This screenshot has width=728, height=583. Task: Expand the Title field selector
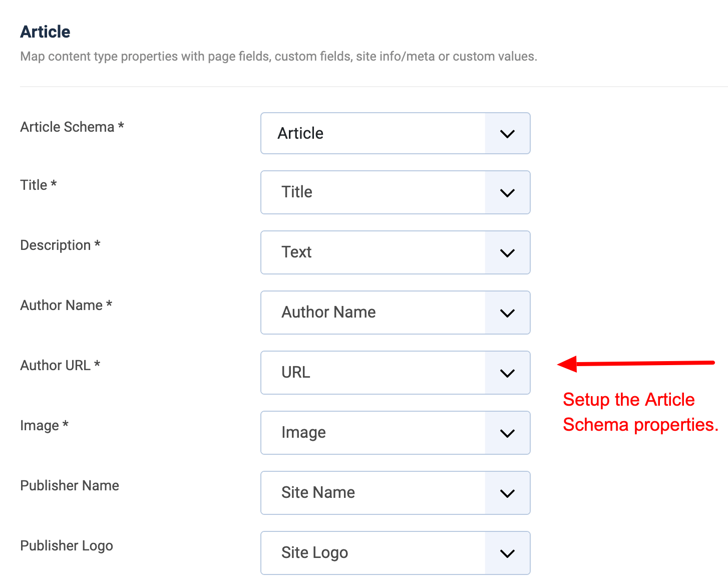point(395,192)
